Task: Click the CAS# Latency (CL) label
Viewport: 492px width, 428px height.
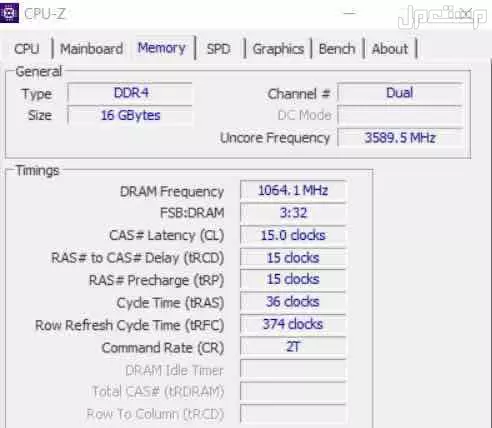Action: click(166, 236)
